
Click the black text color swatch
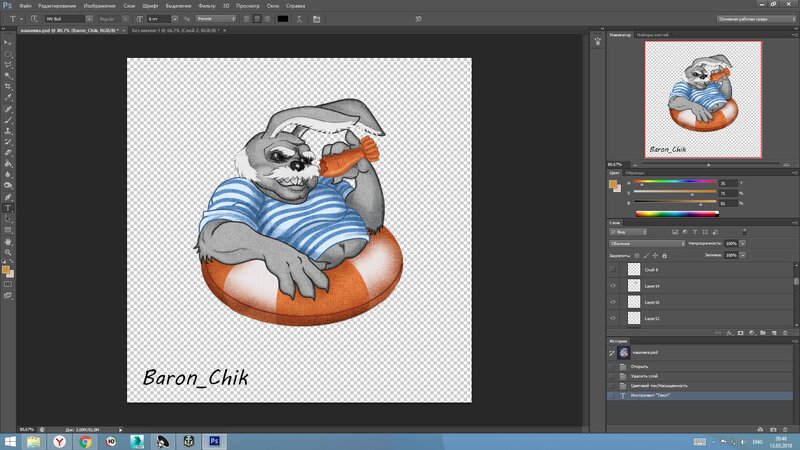[282, 18]
